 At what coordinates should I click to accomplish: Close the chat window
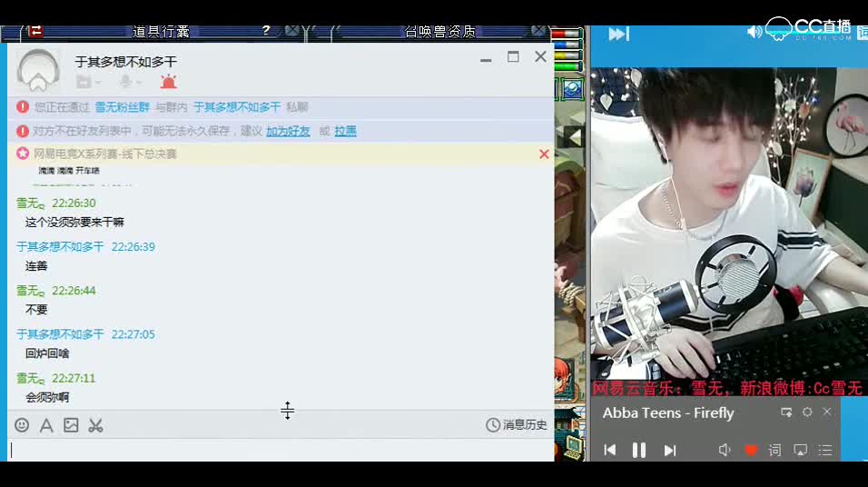(x=541, y=56)
